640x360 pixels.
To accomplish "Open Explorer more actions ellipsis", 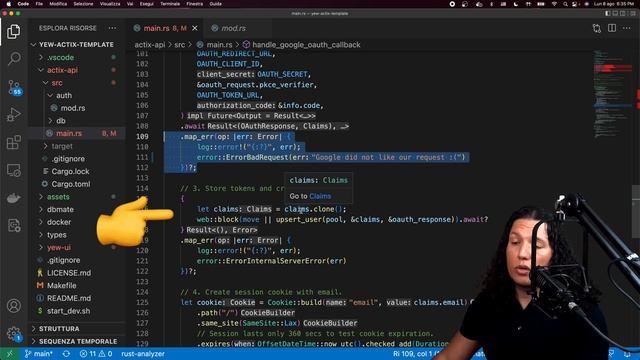I will pos(112,28).
